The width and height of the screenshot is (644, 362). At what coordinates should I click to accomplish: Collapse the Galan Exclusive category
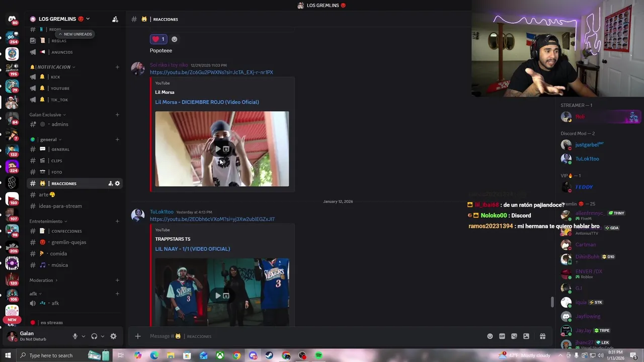[x=47, y=115]
